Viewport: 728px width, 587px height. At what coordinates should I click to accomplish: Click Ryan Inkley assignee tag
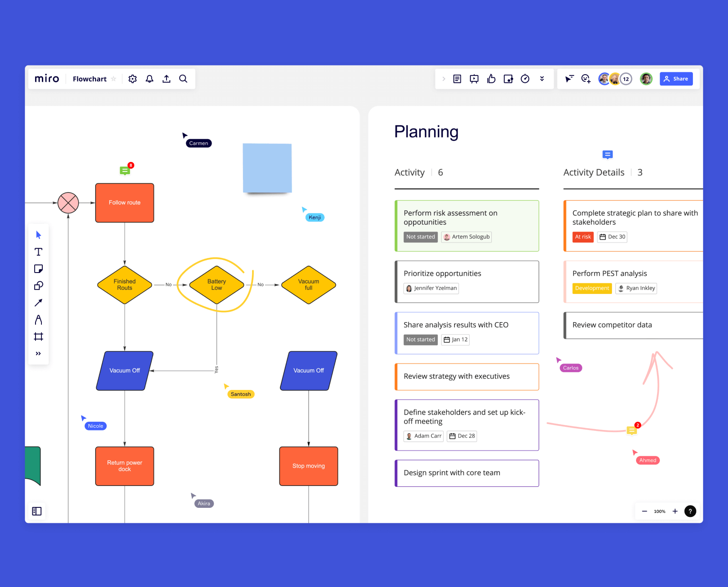click(636, 288)
